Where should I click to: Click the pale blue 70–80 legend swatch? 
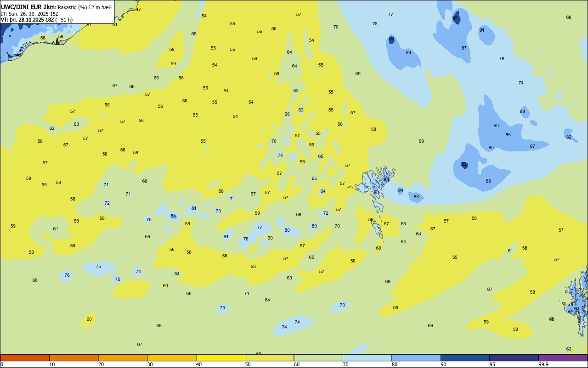367,357
